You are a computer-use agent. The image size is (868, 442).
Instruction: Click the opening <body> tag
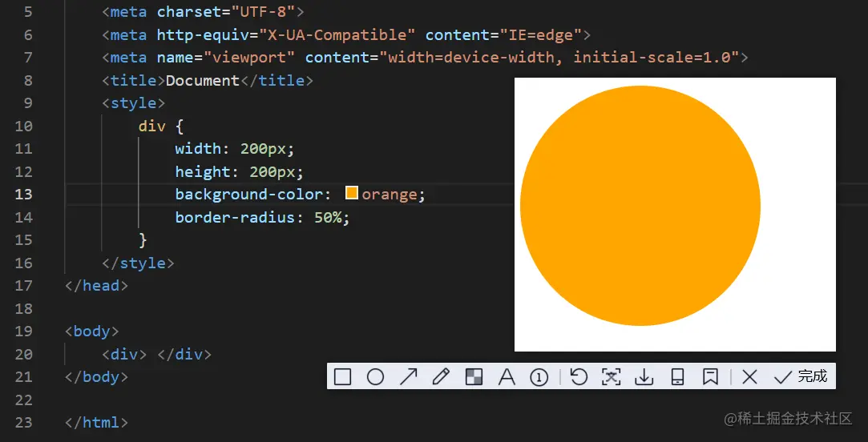point(92,331)
